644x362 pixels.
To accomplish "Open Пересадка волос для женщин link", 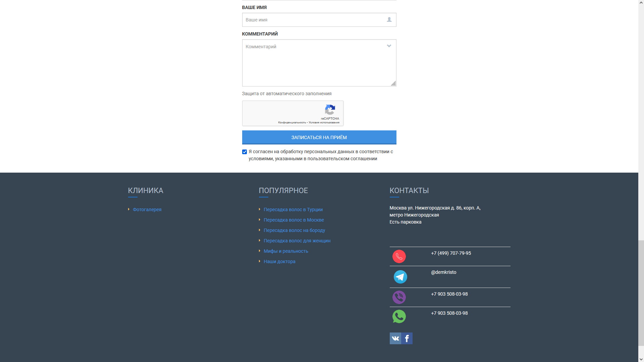I will tap(297, 241).
